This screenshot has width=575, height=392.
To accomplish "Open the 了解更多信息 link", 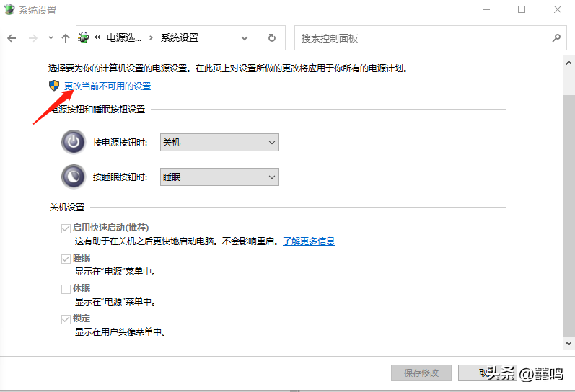I will [308, 241].
